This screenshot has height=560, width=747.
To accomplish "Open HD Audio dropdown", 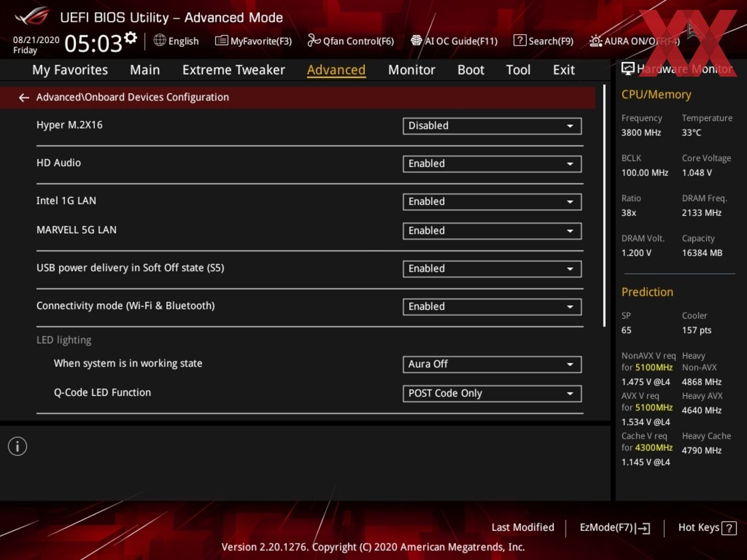I will pyautogui.click(x=492, y=164).
